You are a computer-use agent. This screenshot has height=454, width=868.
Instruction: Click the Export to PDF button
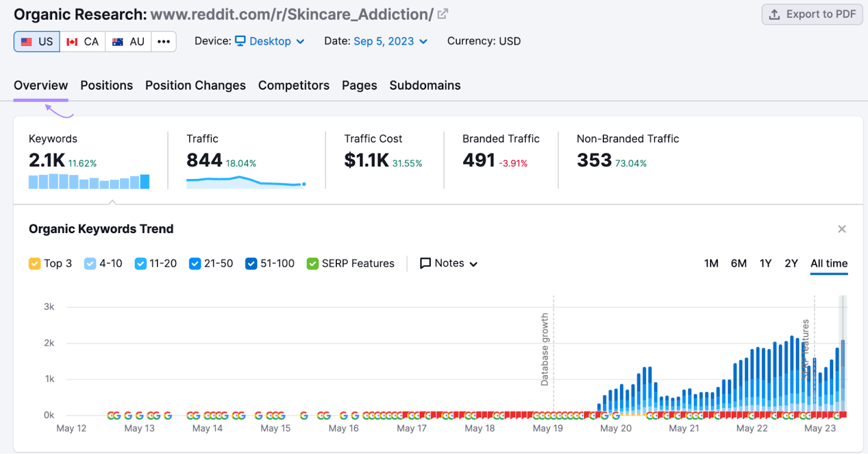click(x=812, y=14)
